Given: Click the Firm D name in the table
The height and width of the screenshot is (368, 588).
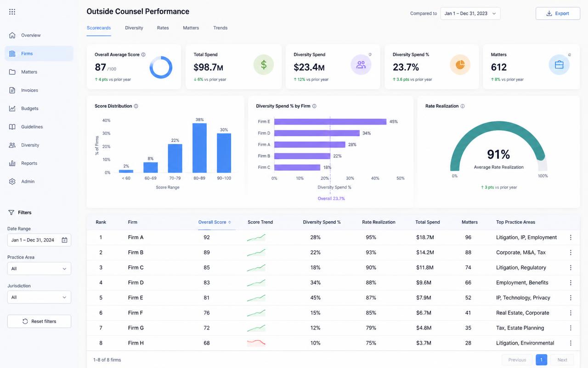Looking at the screenshot, I should click(136, 283).
